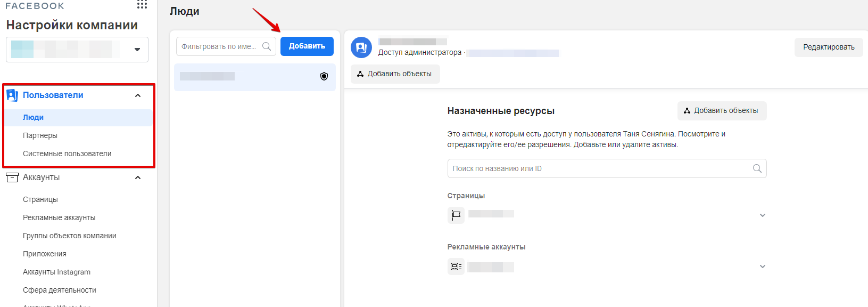This screenshot has height=307, width=868.
Task: Expand the page row under Страницы
Action: click(x=762, y=215)
